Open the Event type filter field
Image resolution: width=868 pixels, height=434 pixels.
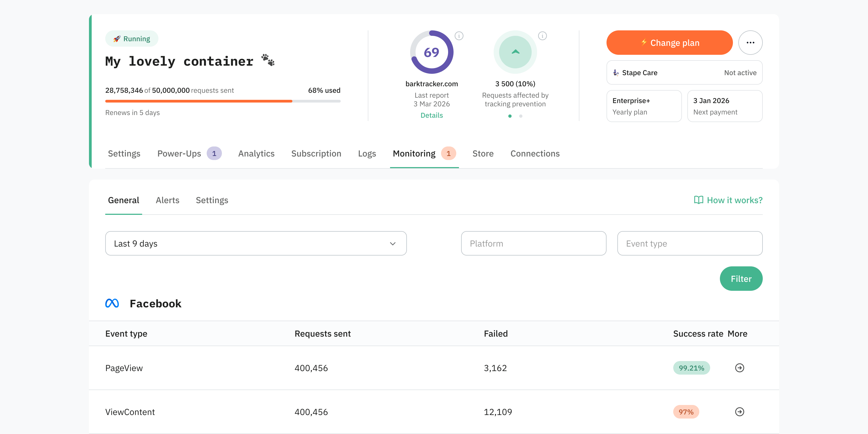click(x=690, y=243)
